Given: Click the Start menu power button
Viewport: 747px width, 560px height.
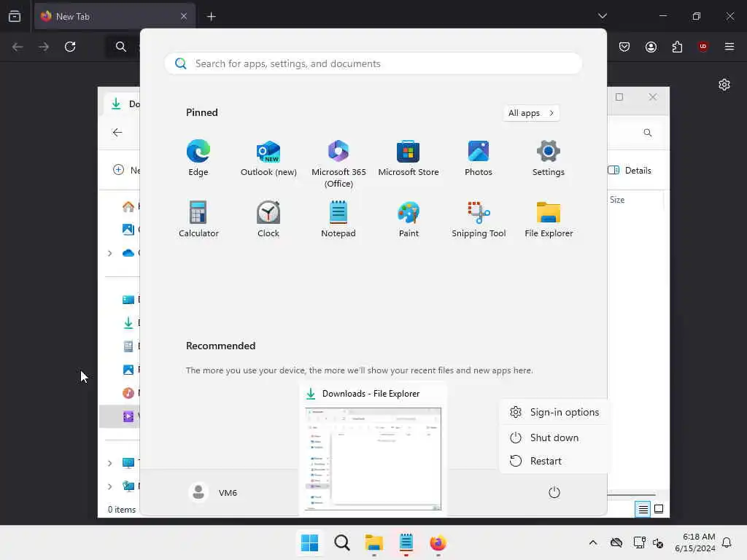Looking at the screenshot, I should (554, 492).
